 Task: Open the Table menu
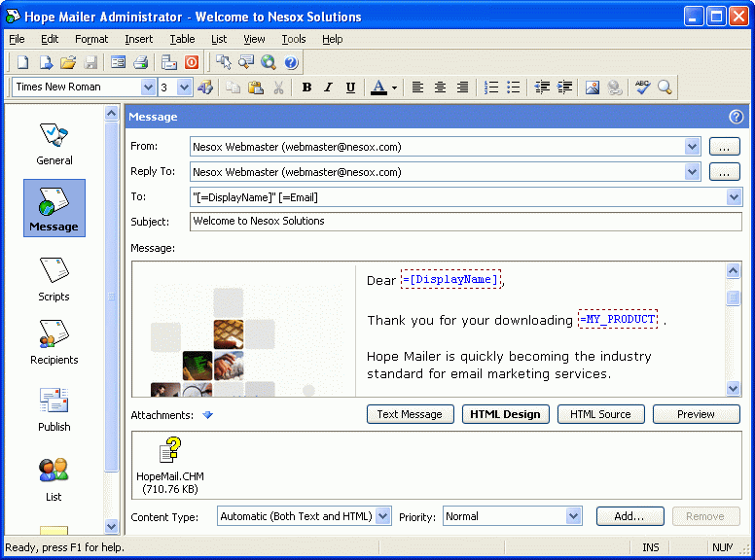[182, 39]
